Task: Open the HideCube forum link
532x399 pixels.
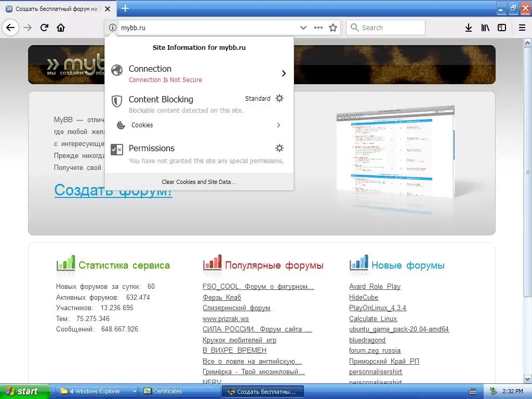Action: [364, 298]
